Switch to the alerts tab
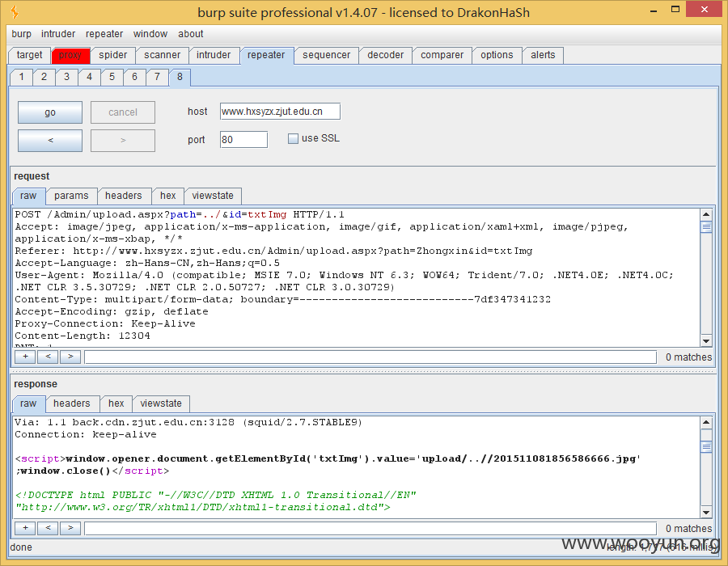The image size is (728, 566). point(543,55)
